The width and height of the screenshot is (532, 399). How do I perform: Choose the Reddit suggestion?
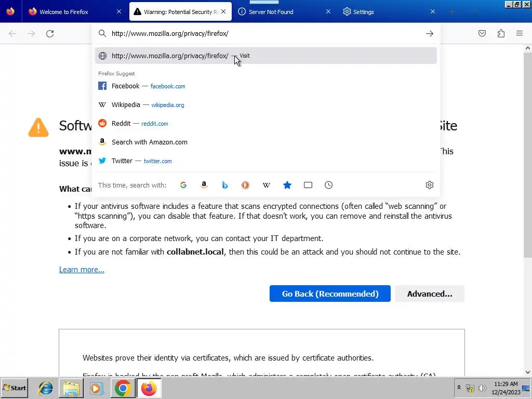coord(265,124)
